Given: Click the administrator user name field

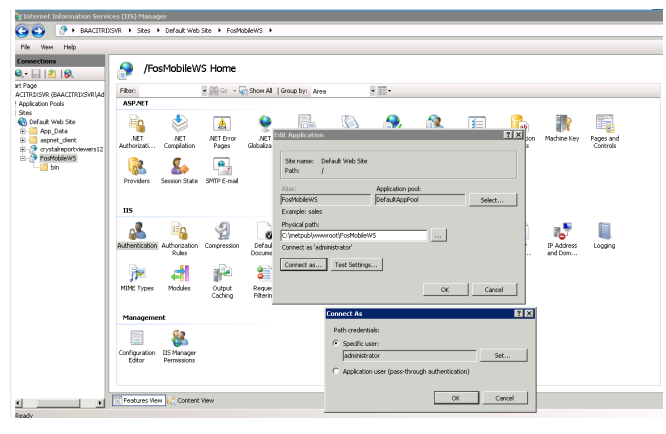Looking at the screenshot, I should 409,355.
